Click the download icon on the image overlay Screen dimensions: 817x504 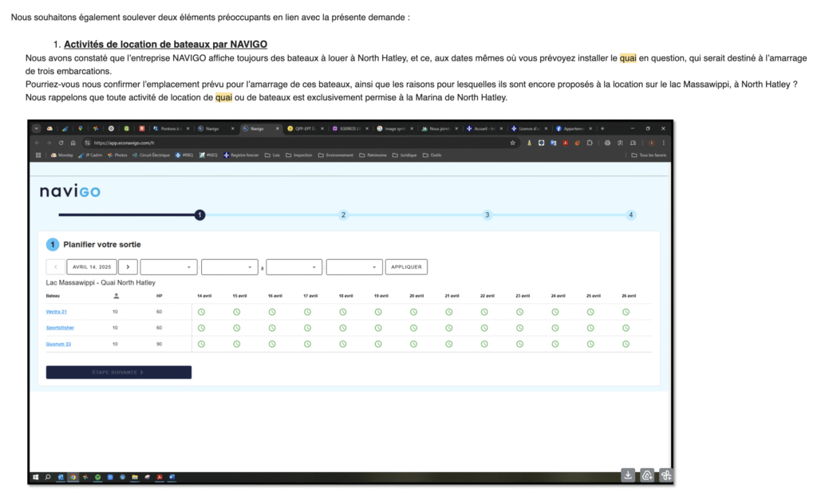coord(628,474)
